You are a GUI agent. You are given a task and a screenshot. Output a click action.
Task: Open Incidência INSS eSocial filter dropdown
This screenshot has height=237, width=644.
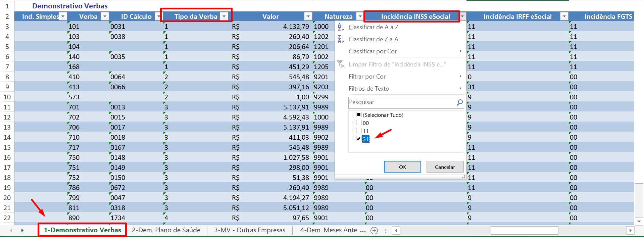point(462,16)
